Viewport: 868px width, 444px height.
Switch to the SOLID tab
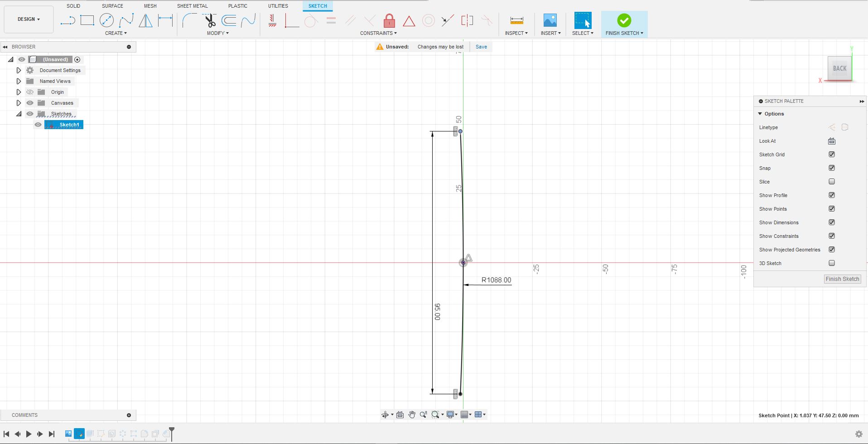pos(73,6)
